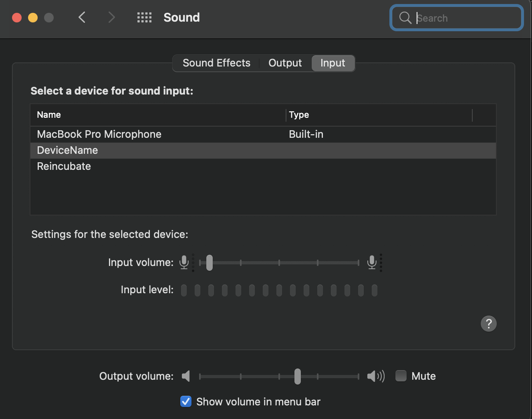Click the output volume slider handle

[297, 376]
